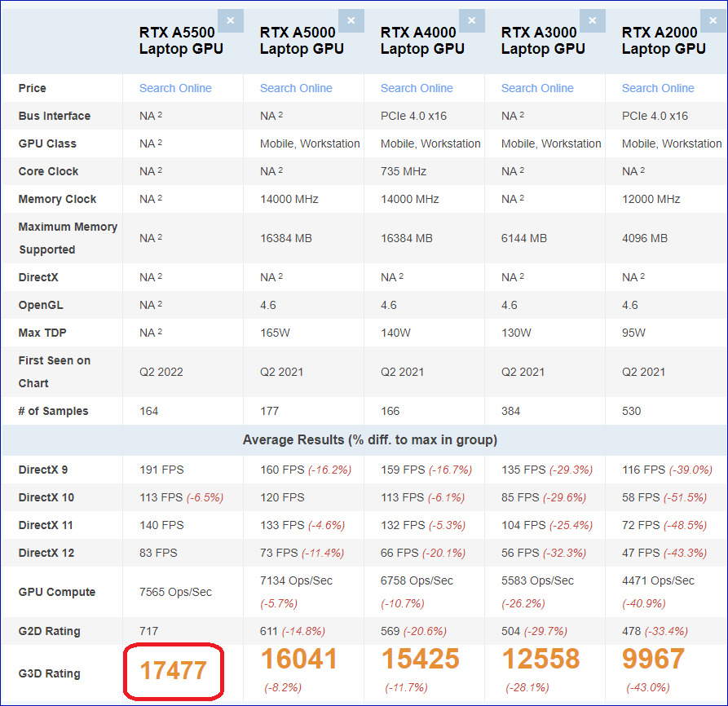Open Search Online link for RTX A2000
This screenshot has width=728, height=706.
pos(659,88)
